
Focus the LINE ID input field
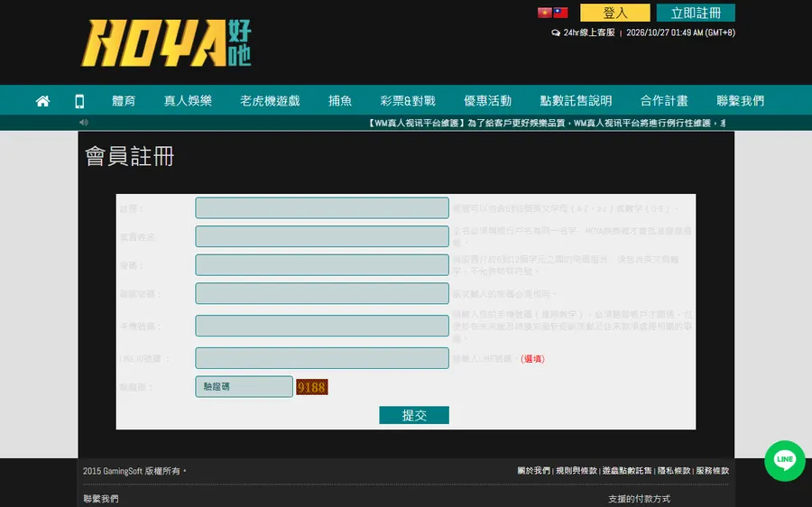tap(322, 358)
